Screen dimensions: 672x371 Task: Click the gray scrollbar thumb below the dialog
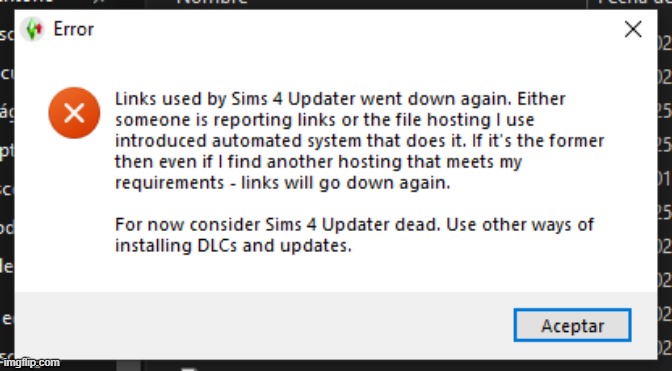click(129, 365)
